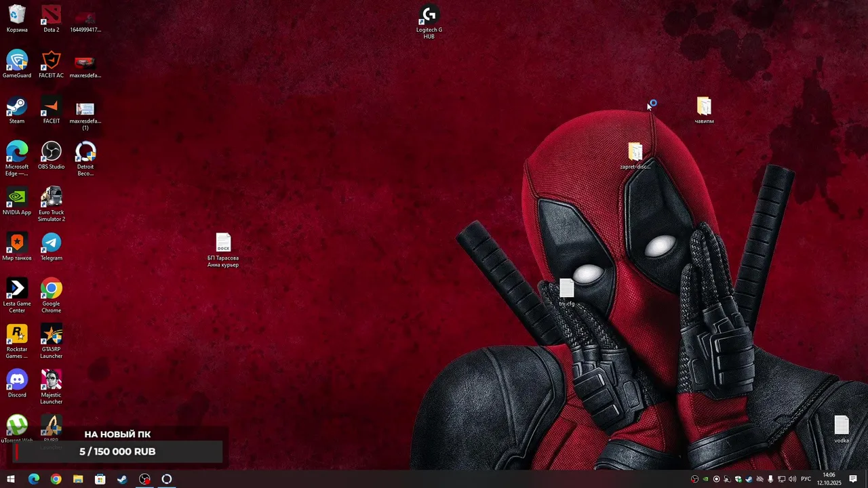Open Microsoft Edge from the taskbar
The height and width of the screenshot is (488, 868).
tap(34, 479)
